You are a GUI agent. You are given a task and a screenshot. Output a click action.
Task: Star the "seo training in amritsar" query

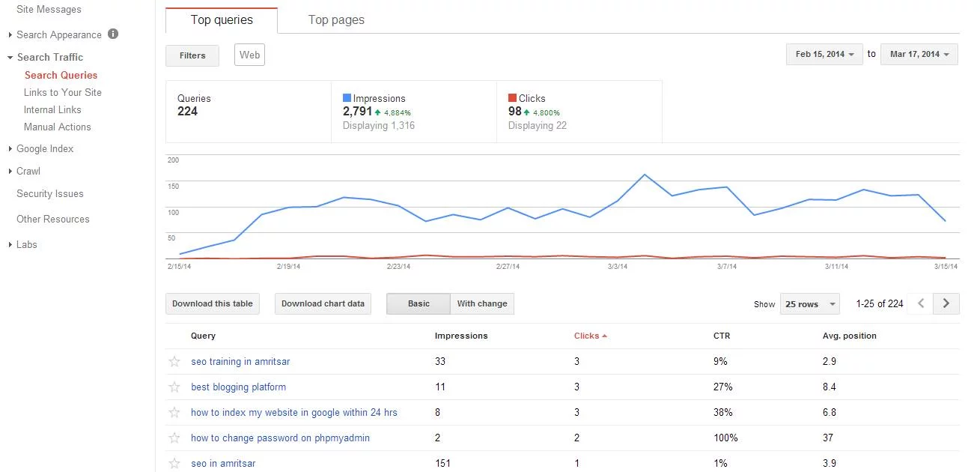174,361
